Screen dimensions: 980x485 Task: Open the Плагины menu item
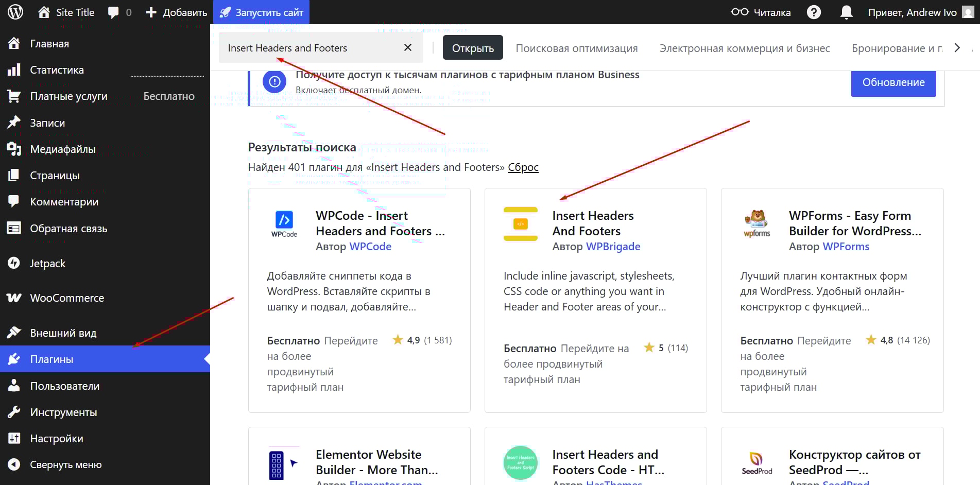tap(105, 359)
